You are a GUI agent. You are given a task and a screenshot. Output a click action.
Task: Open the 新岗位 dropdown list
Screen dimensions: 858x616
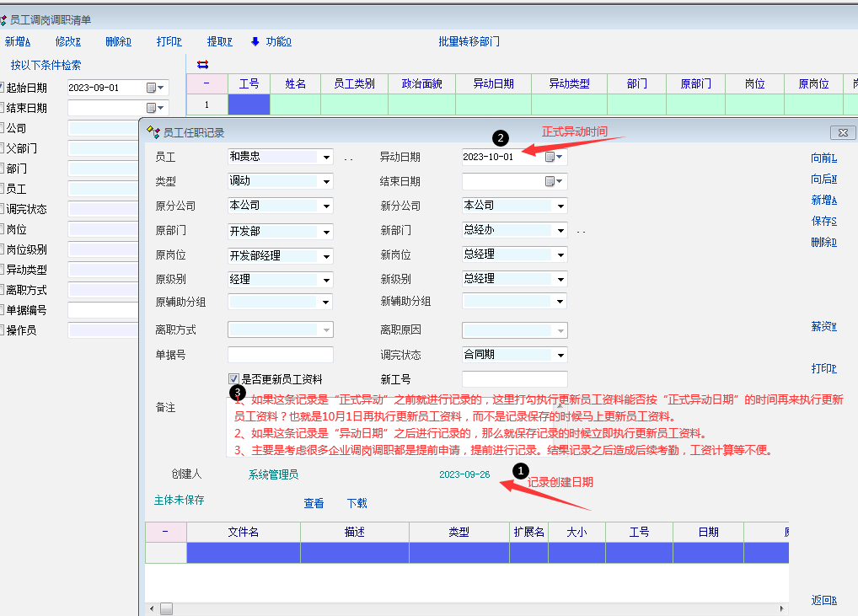tap(560, 254)
